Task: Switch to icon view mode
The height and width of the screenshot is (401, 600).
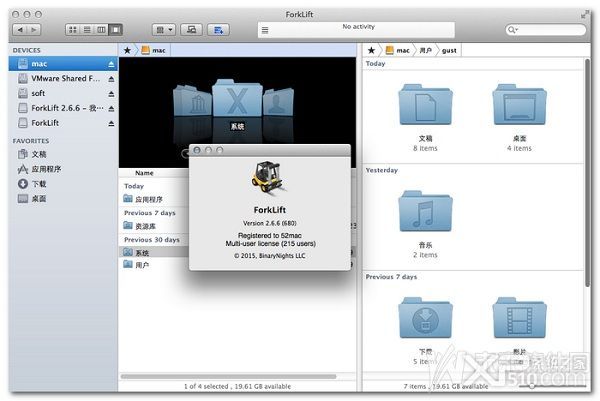Action: (73, 29)
